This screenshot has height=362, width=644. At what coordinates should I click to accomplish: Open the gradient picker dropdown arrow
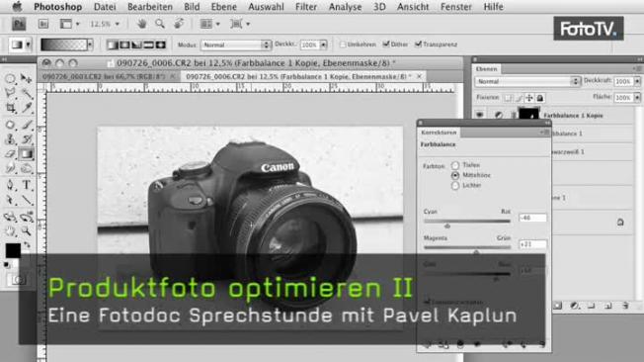pos(90,45)
